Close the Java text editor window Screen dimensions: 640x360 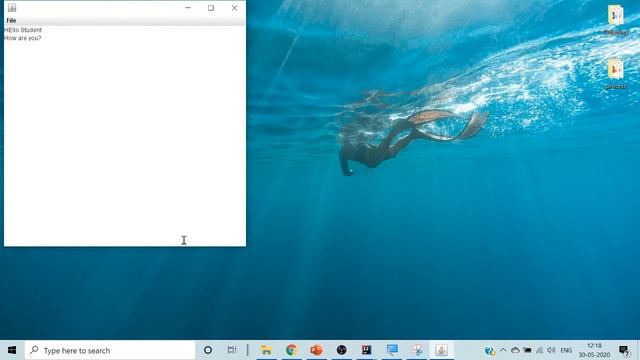[x=234, y=8]
